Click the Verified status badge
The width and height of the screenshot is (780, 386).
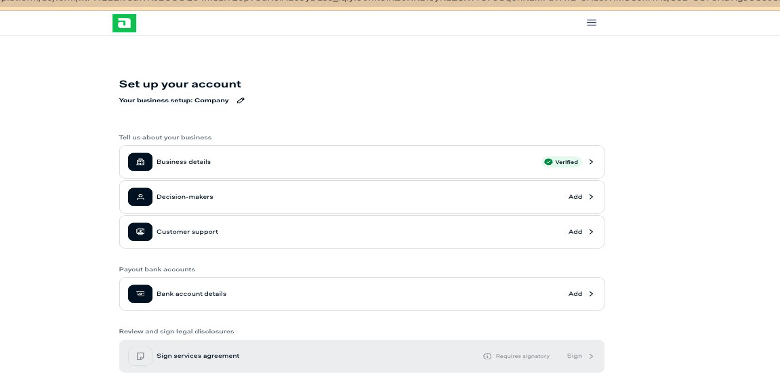coord(562,162)
